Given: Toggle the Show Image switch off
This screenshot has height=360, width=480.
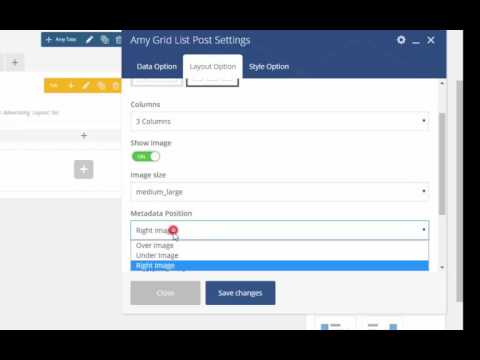Looking at the screenshot, I should [x=146, y=156].
